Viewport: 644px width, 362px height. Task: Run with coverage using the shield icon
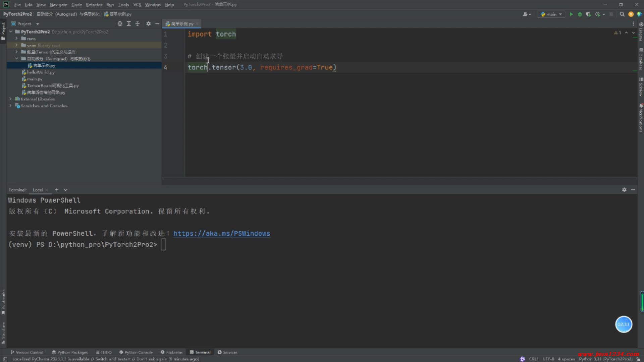coord(588,14)
